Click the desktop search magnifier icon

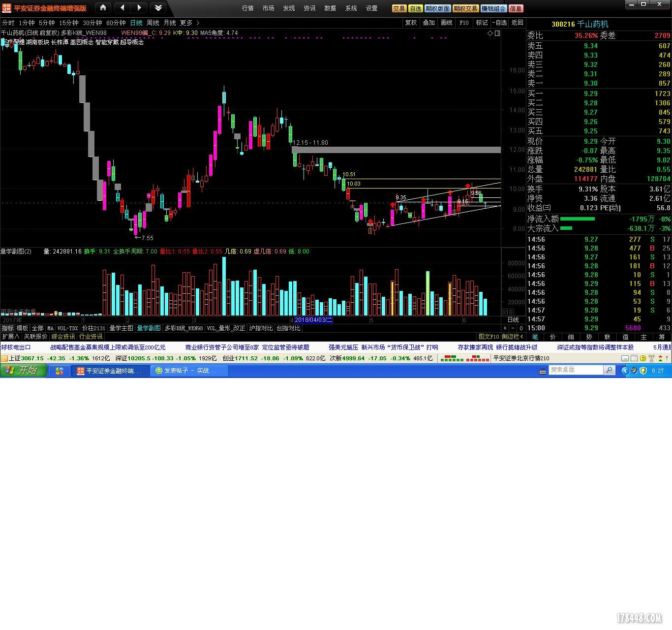(x=610, y=370)
